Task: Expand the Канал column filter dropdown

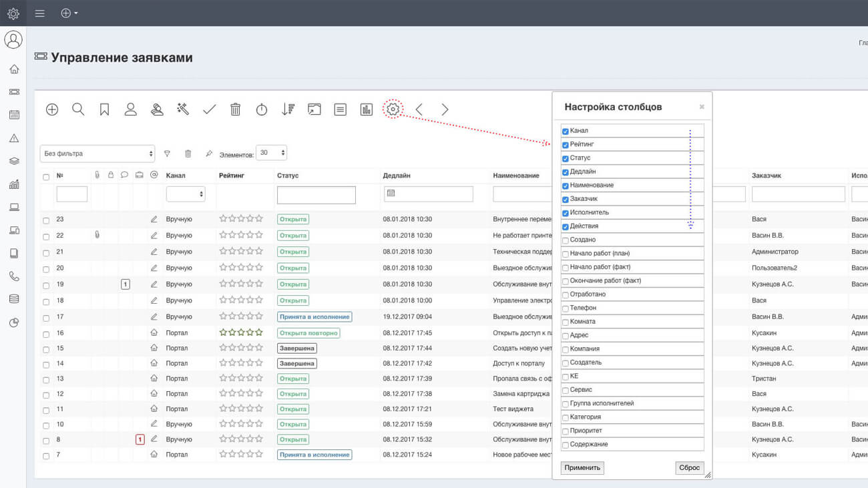Action: click(x=186, y=194)
